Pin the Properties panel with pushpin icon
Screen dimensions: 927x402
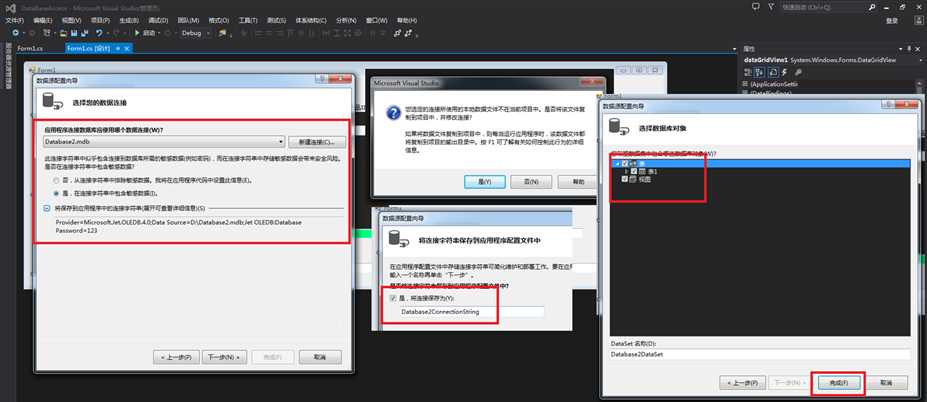[x=909, y=49]
